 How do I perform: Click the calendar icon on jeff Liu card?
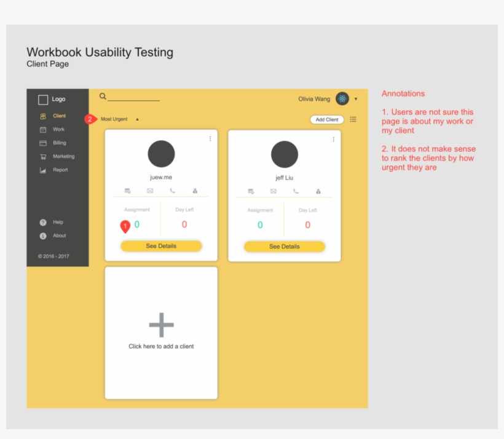point(251,191)
